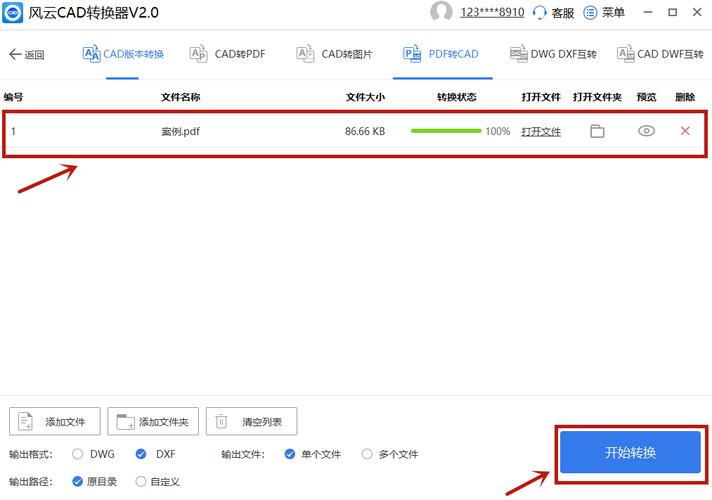Click the 100% progress text

coord(498,131)
